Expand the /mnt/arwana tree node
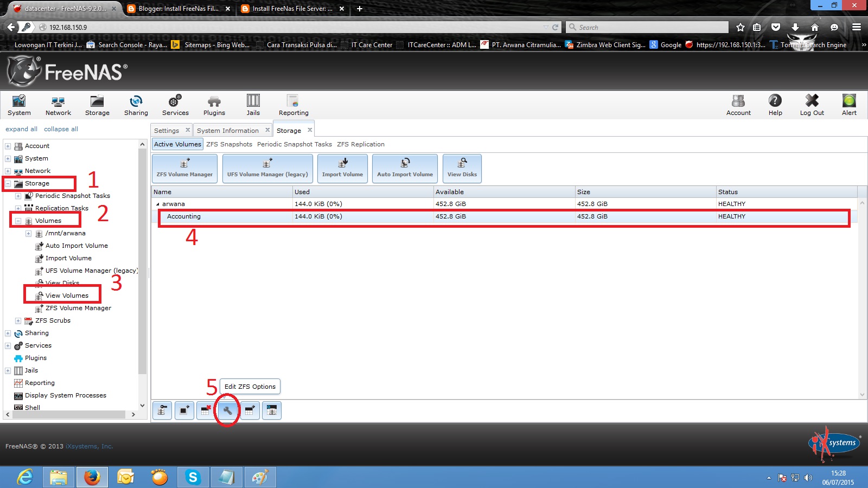The height and width of the screenshot is (488, 868). click(x=29, y=234)
